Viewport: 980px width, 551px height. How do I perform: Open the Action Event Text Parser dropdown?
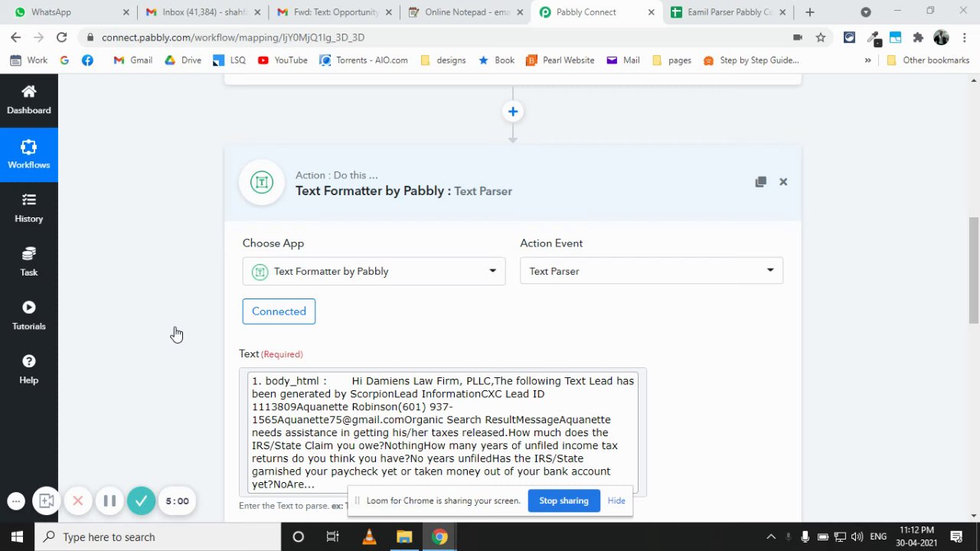652,271
